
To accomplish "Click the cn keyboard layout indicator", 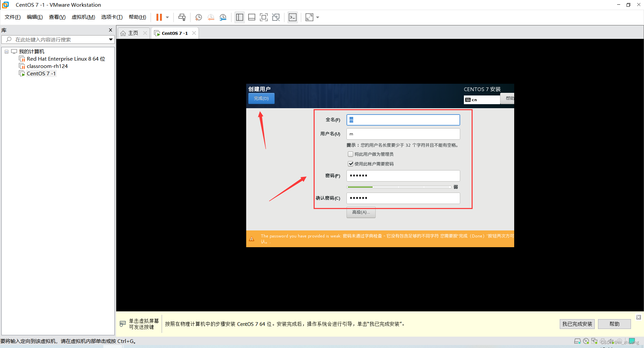I will coord(482,100).
